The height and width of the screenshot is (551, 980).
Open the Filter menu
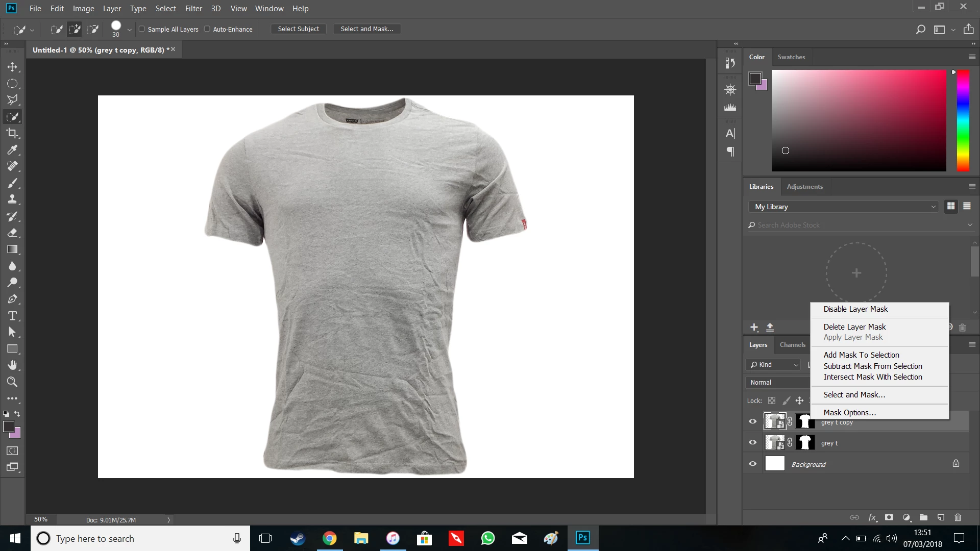[x=193, y=9]
